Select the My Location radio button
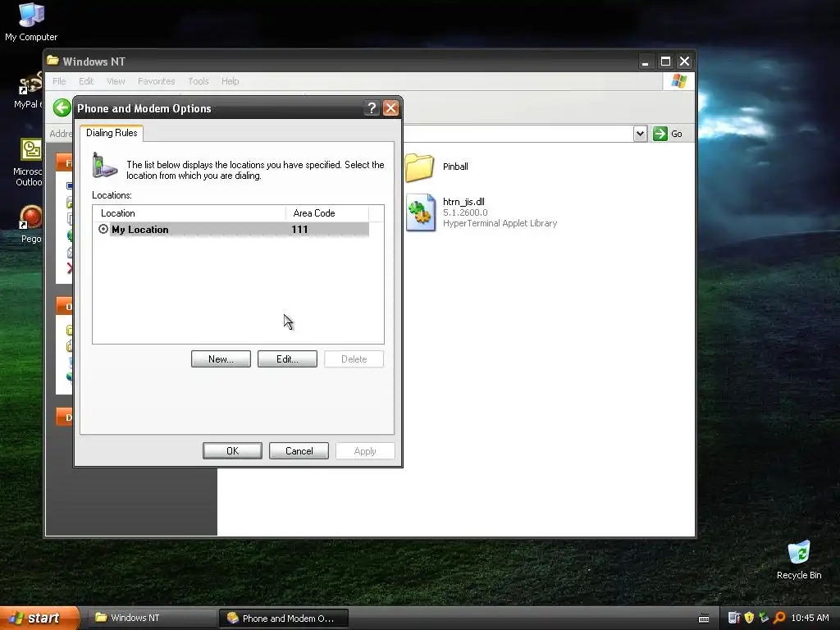The height and width of the screenshot is (630, 840). tap(103, 230)
